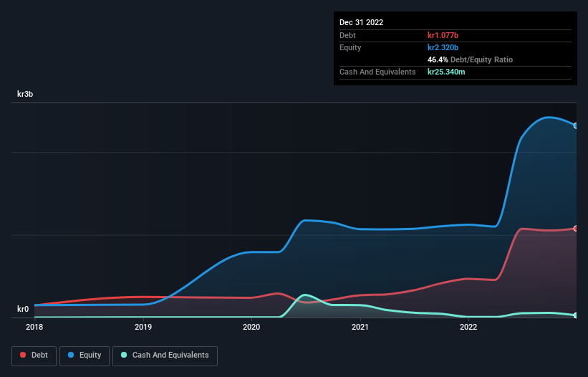Select the Debt data point at Dec 2022
The image size is (588, 377).
pos(576,229)
